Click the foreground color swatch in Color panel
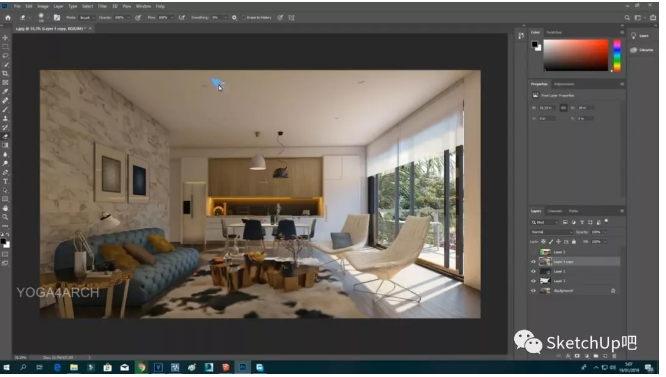The image size is (666, 377). click(x=534, y=44)
